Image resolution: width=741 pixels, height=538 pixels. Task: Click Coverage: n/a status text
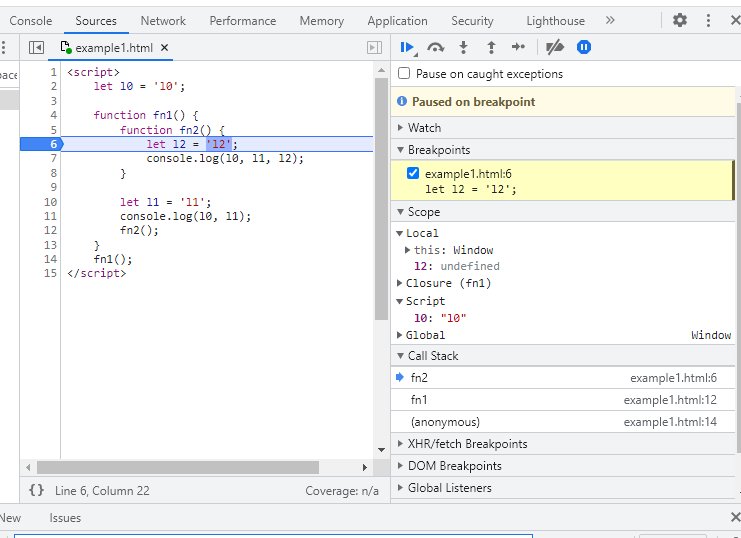pyautogui.click(x=342, y=491)
